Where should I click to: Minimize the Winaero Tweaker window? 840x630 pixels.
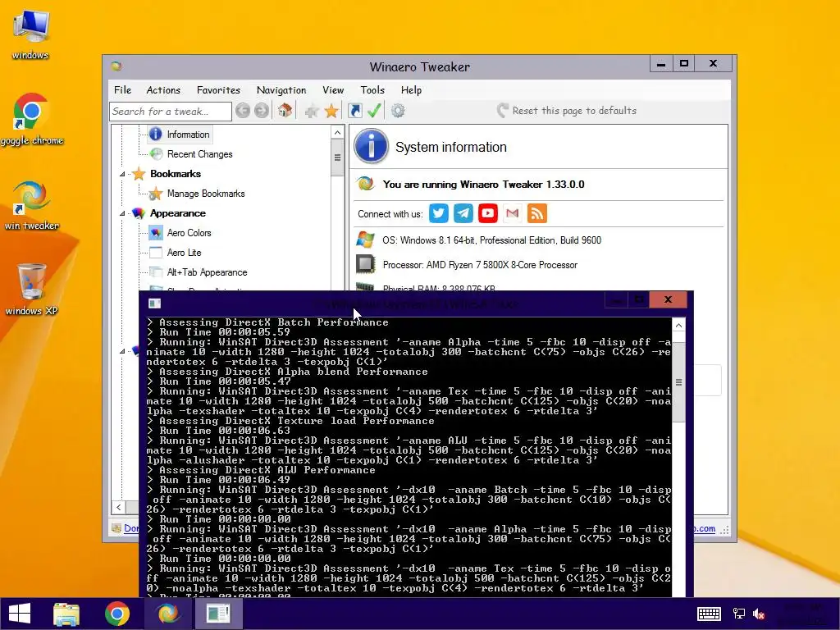(x=661, y=63)
